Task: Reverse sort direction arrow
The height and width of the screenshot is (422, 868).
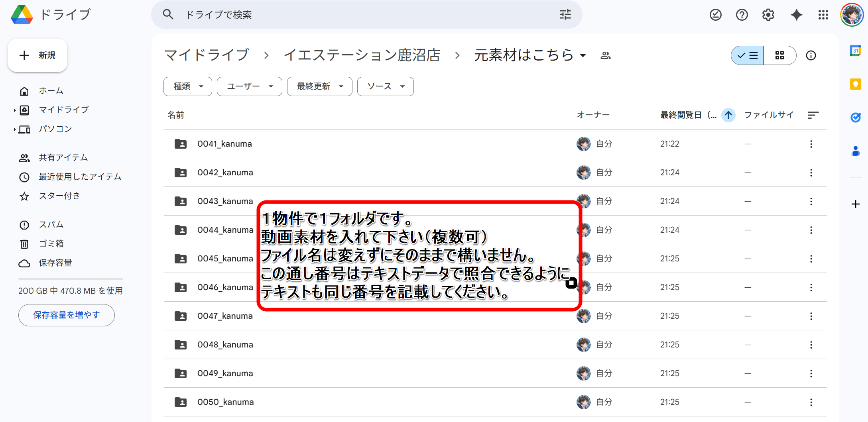Action: point(728,115)
